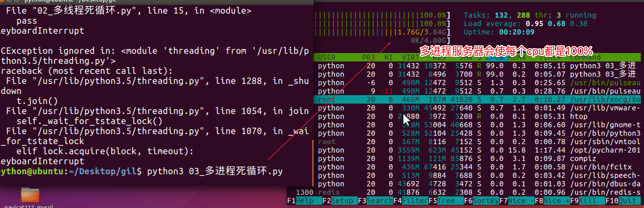The height and width of the screenshot is (208, 644).
Task: Click F8 Nice + in htop
Action: (x=553, y=201)
